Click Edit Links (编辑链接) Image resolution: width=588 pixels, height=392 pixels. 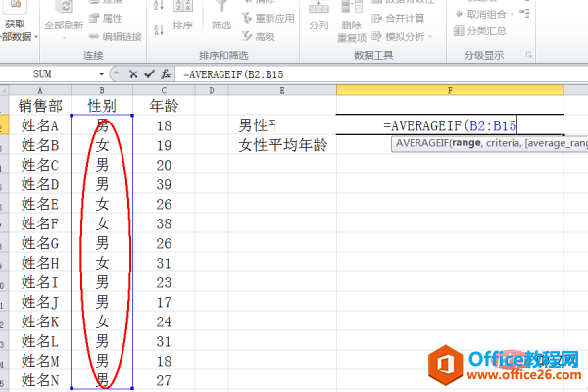(116, 37)
